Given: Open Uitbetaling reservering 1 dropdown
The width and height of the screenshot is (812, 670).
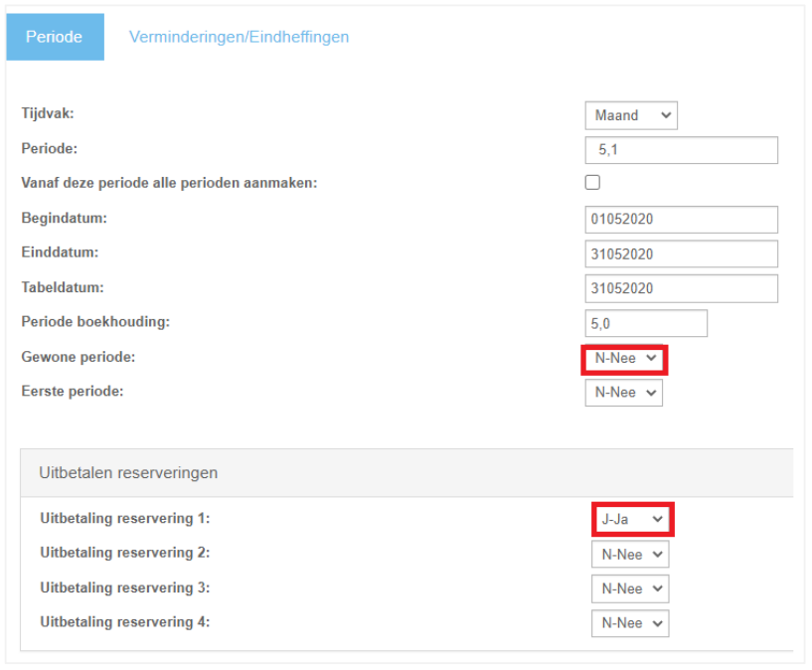Looking at the screenshot, I should (633, 519).
